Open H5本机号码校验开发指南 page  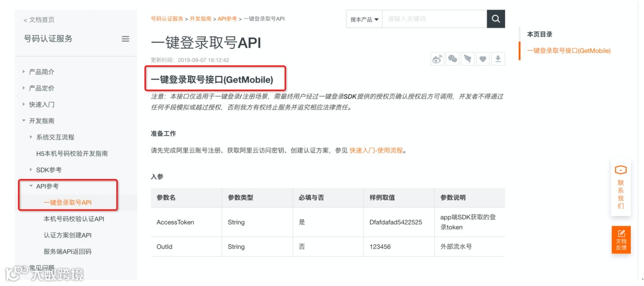72,154
